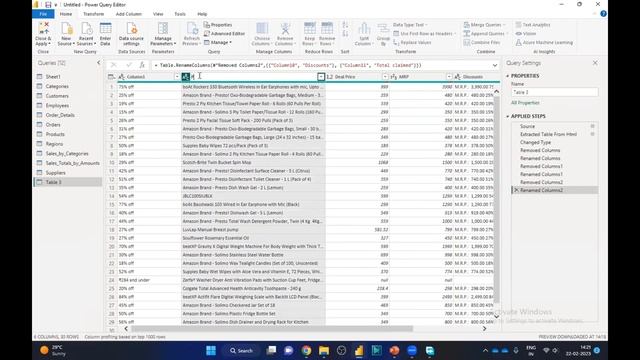Click the horizontal scrollbar of the data grid
This screenshot has height=360, width=640.
click(272, 329)
